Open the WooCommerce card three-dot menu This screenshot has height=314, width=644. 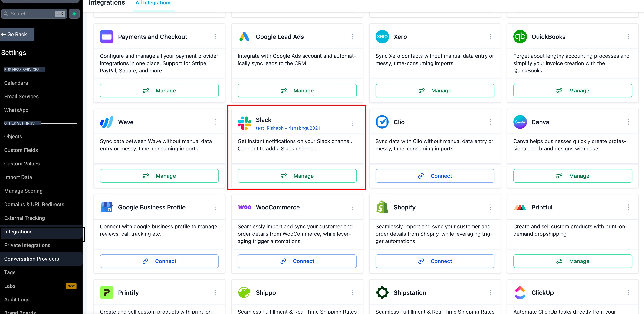(x=353, y=207)
